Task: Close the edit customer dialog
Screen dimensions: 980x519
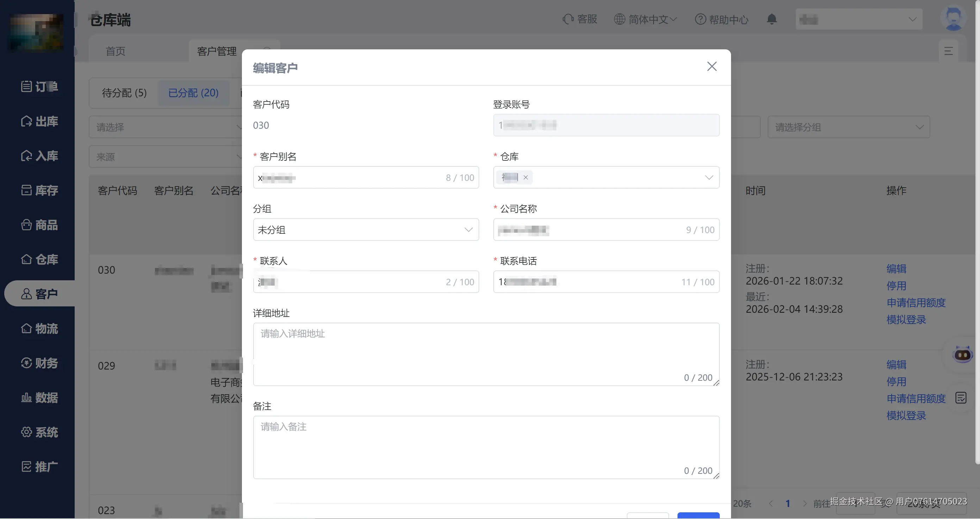Action: click(x=711, y=66)
